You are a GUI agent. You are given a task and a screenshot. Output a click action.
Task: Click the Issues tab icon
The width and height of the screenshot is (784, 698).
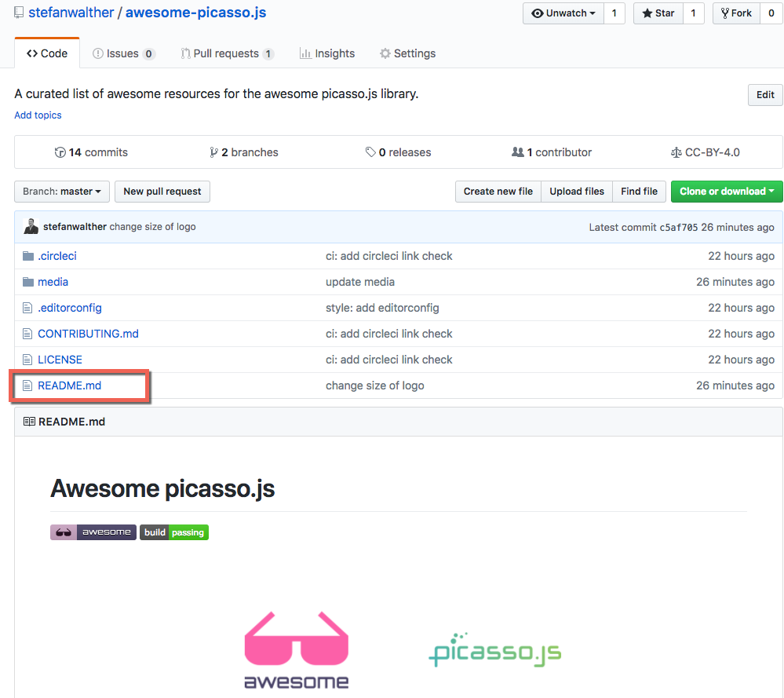pos(98,53)
